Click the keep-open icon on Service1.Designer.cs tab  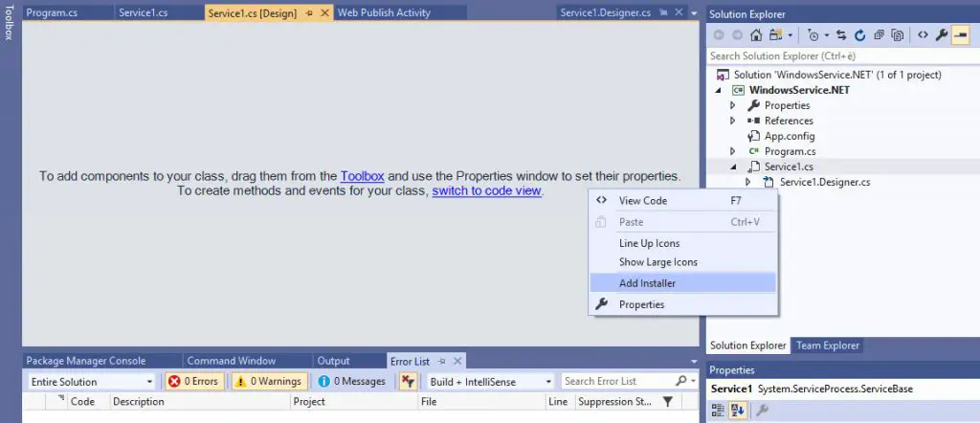point(663,12)
